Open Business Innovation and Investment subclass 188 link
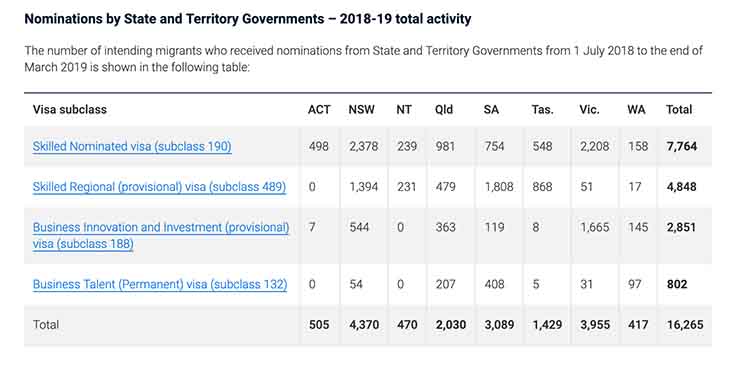Image resolution: width=750 pixels, height=367 pixels. point(161,235)
